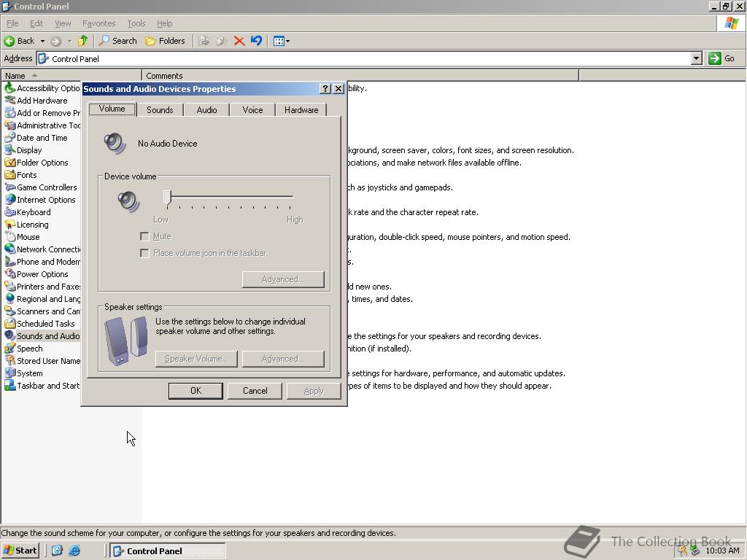
Task: Select the Internet Options icon
Action: point(10,200)
